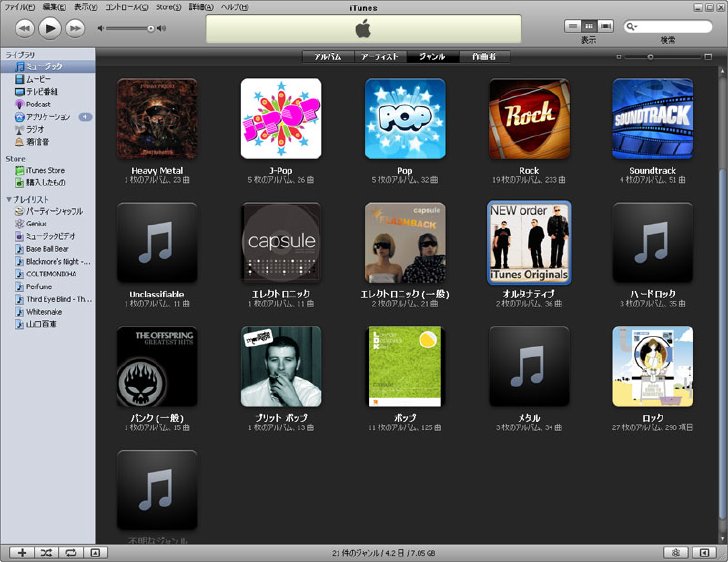Open ムービー library in sidebar
Image resolution: width=728 pixels, height=562 pixels.
click(x=48, y=79)
